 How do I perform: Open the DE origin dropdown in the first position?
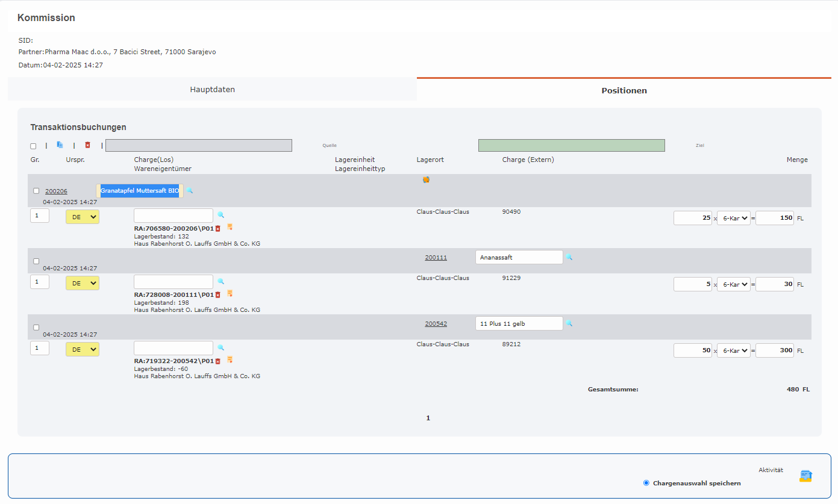click(x=83, y=217)
